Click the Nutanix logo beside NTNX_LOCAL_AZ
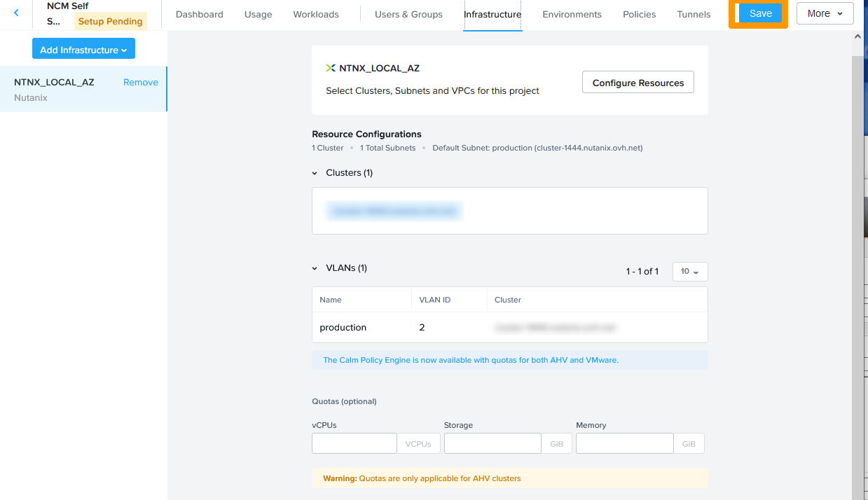This screenshot has height=500, width=868. tap(331, 68)
